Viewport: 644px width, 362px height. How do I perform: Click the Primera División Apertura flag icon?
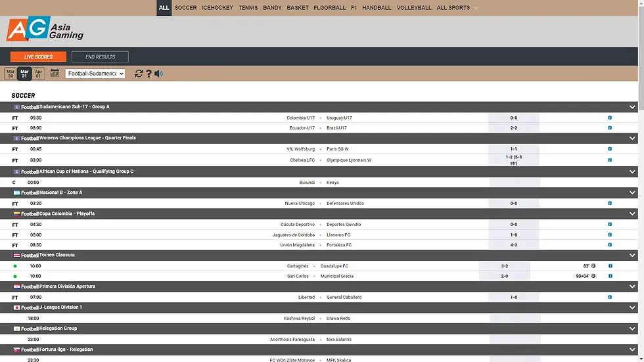coord(17,286)
